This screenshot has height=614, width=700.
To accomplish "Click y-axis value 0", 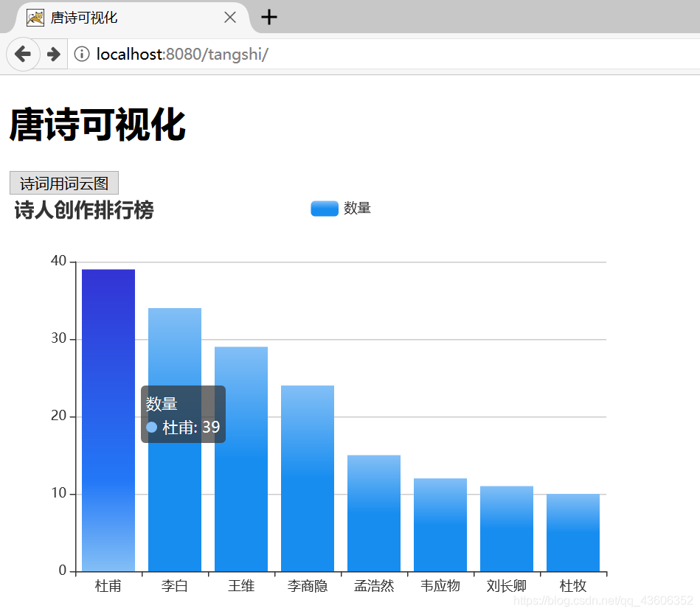I will 63,571.
